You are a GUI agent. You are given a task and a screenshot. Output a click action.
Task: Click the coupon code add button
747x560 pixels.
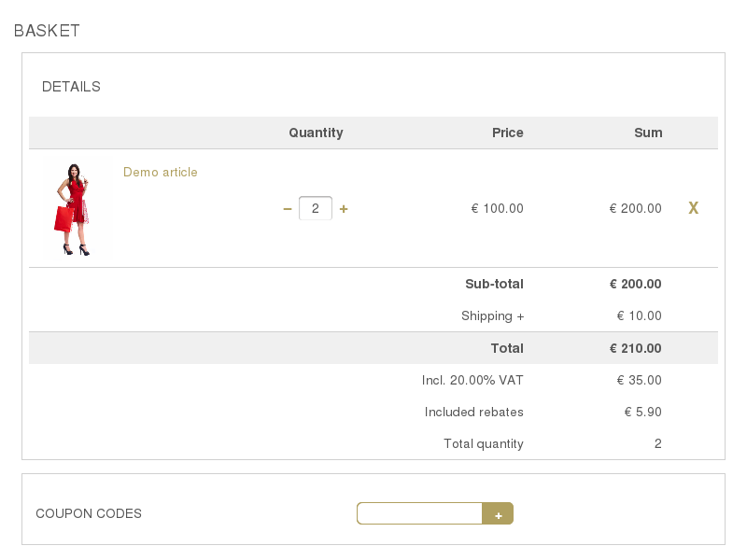tap(498, 513)
